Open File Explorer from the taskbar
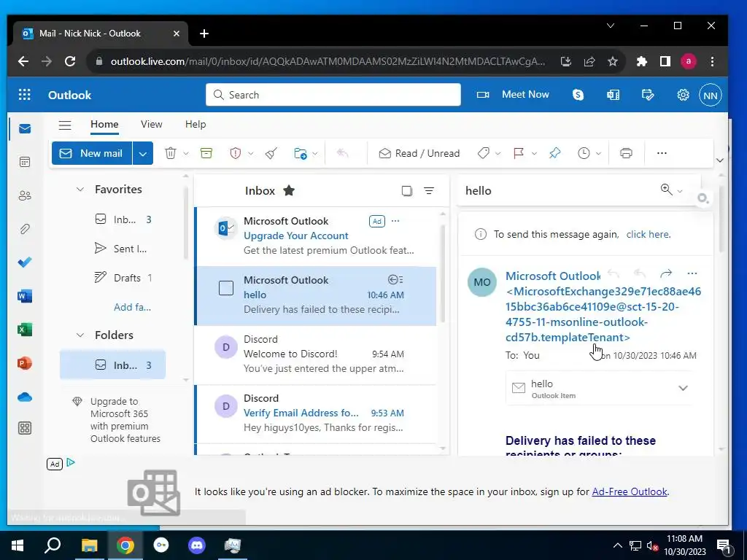 click(89, 545)
